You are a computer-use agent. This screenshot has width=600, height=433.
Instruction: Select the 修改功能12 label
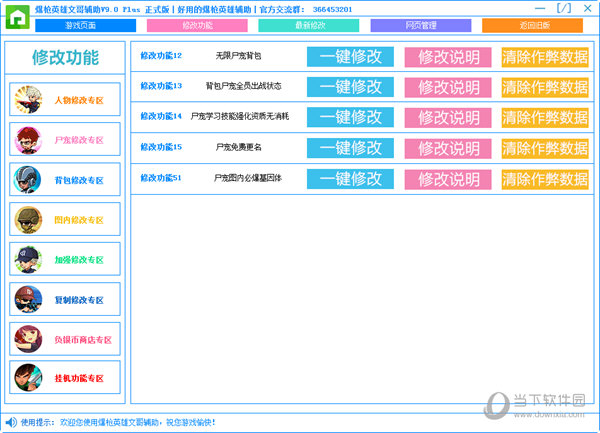point(161,56)
